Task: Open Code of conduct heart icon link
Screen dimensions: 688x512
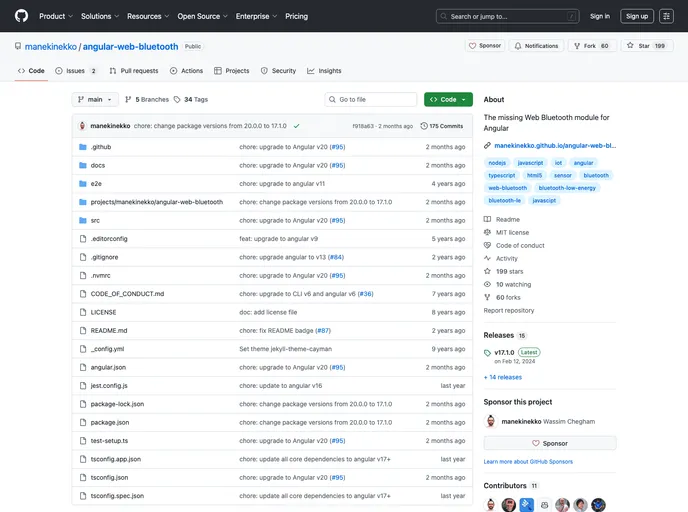Action: click(487, 246)
